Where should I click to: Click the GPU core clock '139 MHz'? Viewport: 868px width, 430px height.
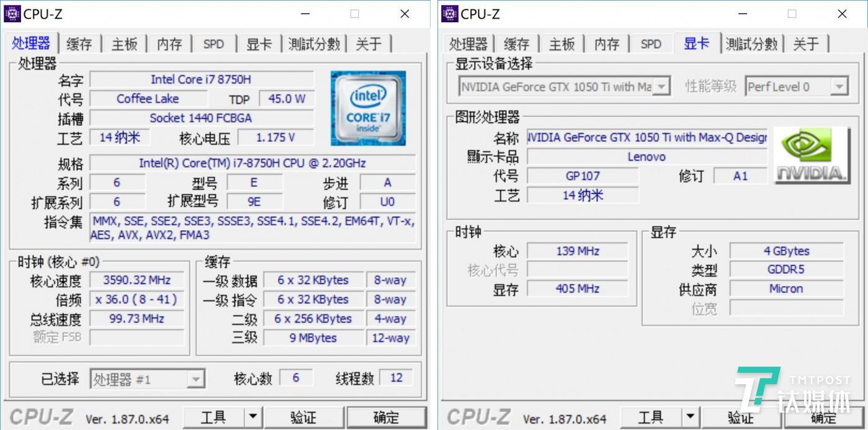[x=578, y=251]
